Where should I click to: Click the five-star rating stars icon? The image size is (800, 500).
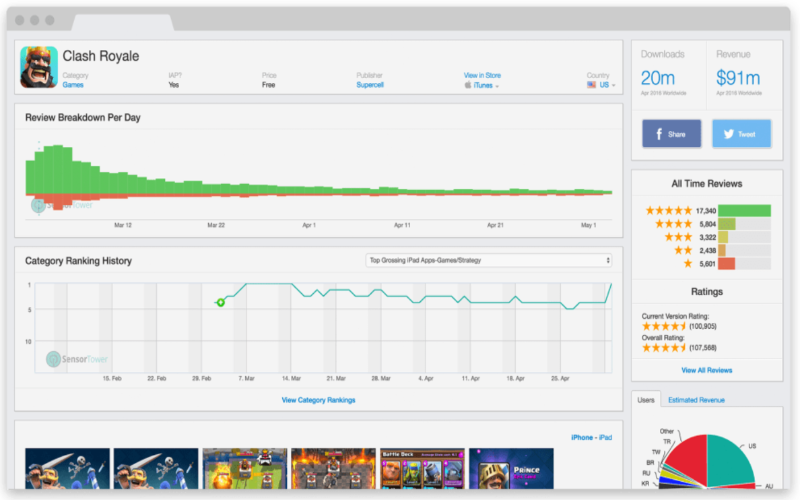pyautogui.click(x=668, y=211)
